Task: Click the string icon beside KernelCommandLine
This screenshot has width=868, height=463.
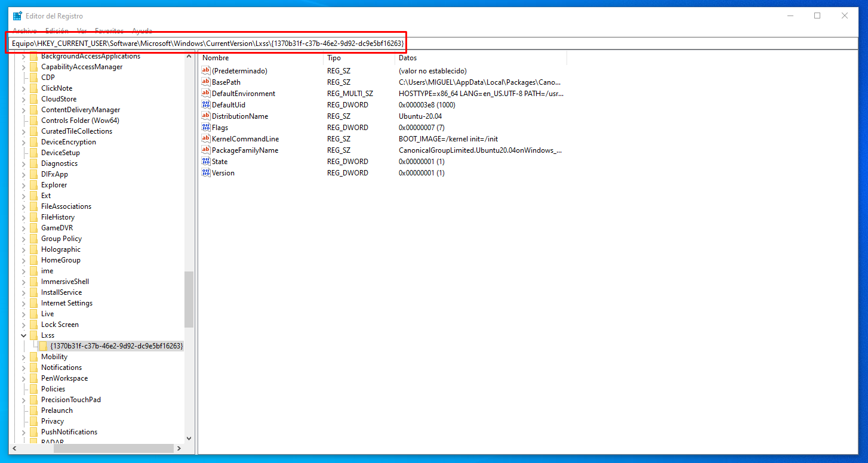Action: pos(207,139)
